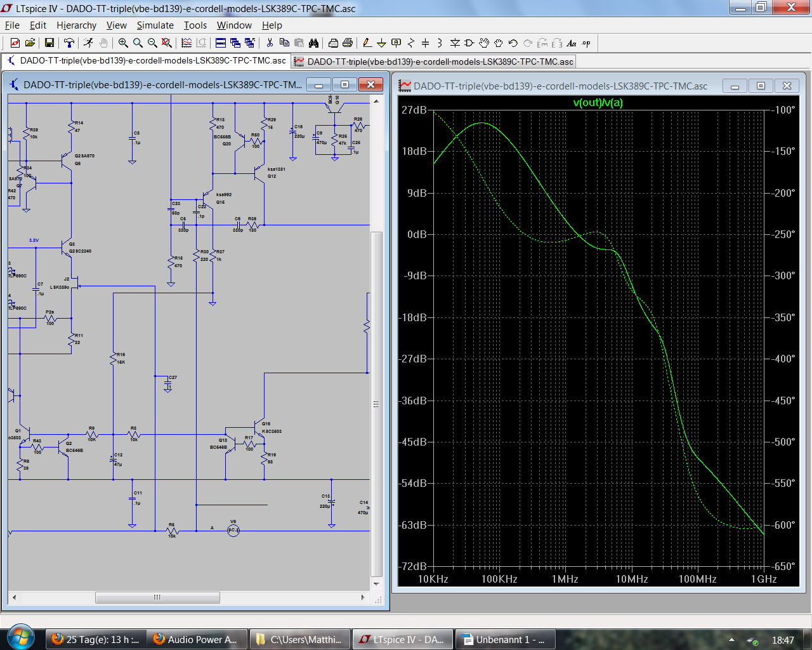Click the Find binoculars icon

coord(313,43)
